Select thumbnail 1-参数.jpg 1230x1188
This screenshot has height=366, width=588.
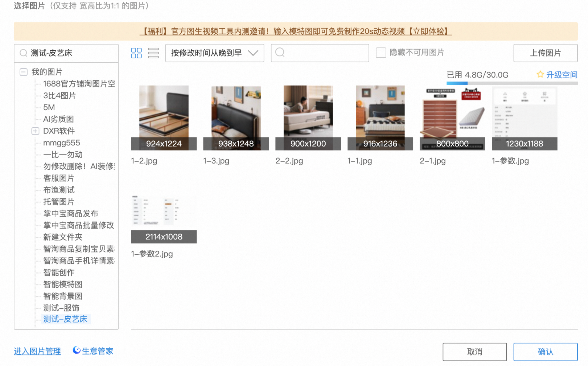click(x=524, y=118)
